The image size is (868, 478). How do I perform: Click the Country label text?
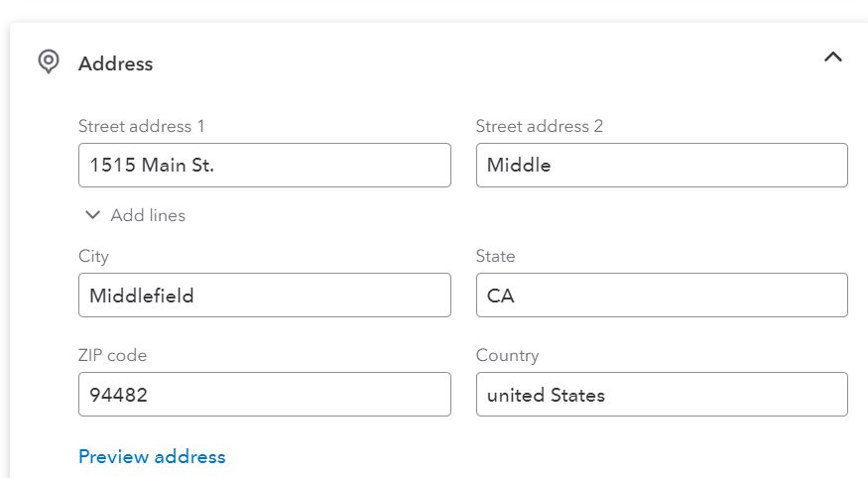tap(507, 355)
